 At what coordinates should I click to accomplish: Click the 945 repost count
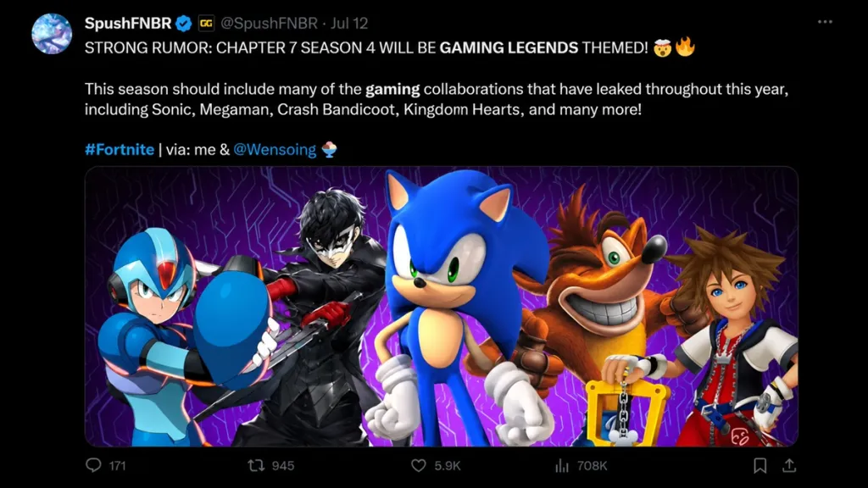(x=282, y=466)
